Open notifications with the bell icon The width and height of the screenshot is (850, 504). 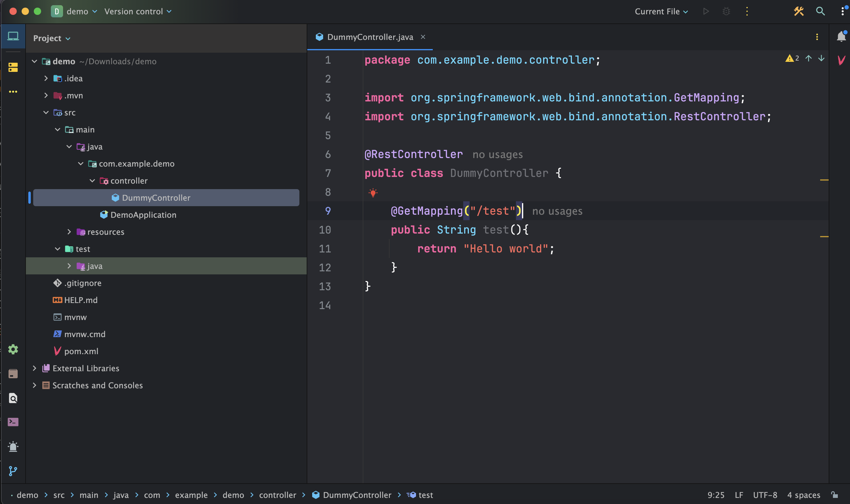pyautogui.click(x=841, y=37)
